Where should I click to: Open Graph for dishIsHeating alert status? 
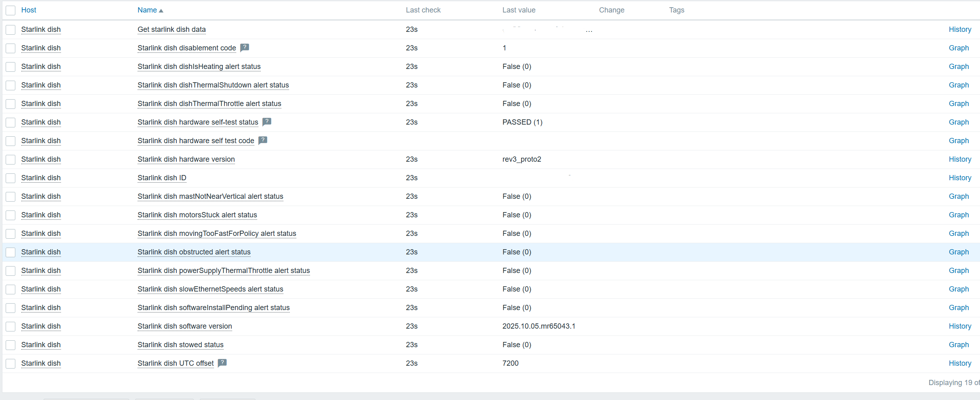tap(959, 67)
